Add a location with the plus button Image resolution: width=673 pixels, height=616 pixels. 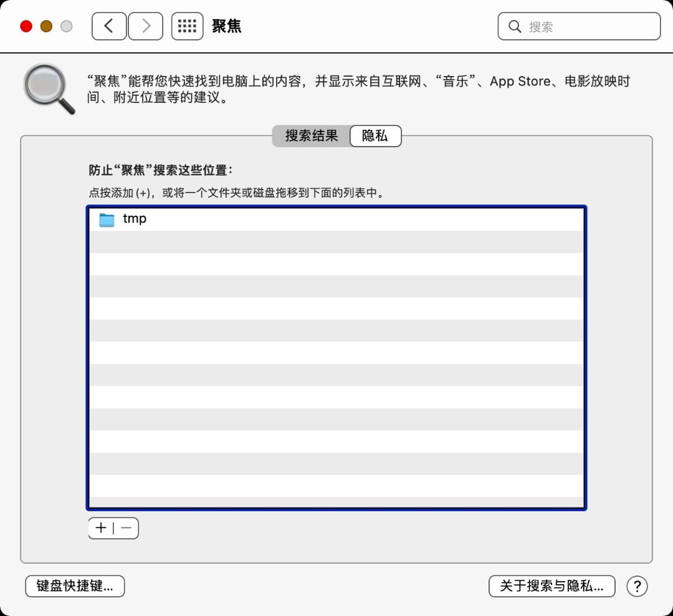click(x=101, y=528)
